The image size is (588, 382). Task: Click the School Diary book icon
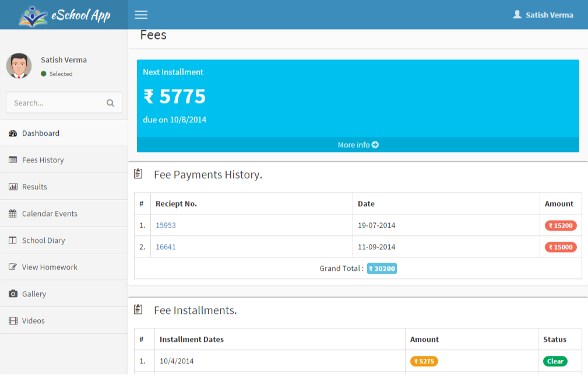click(13, 240)
